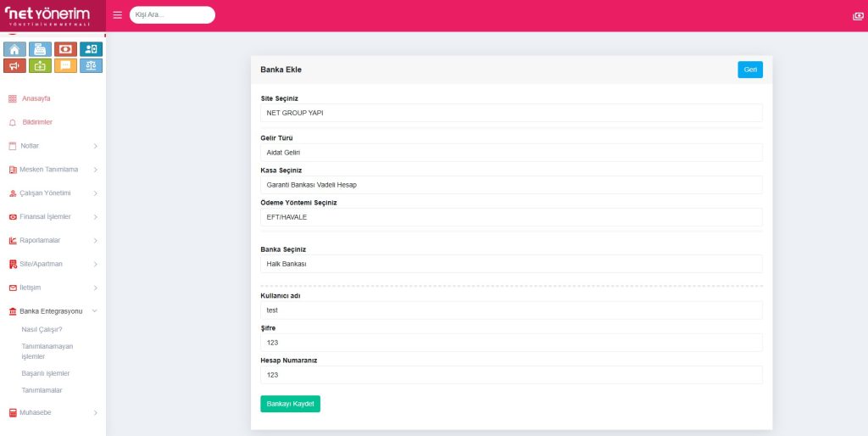Open the Banka Seçiniz dropdown
Image resolution: width=868 pixels, height=436 pixels.
click(511, 264)
